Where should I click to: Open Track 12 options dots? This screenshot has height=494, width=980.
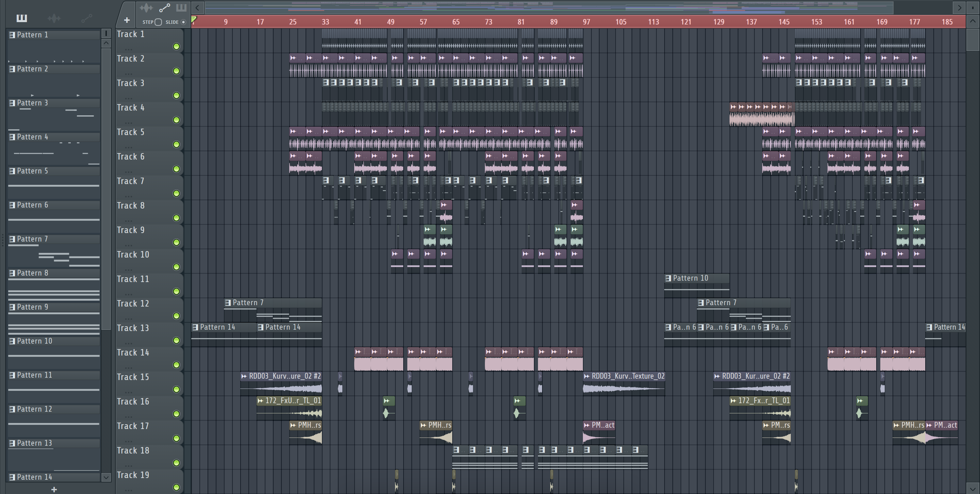[129, 318]
